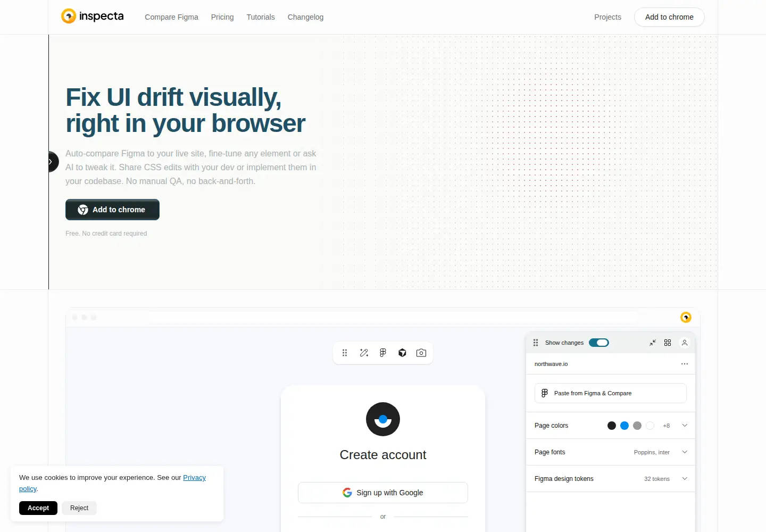The image size is (766, 532).
Task: Click the 3D cube icon in toolbar
Action: click(402, 353)
